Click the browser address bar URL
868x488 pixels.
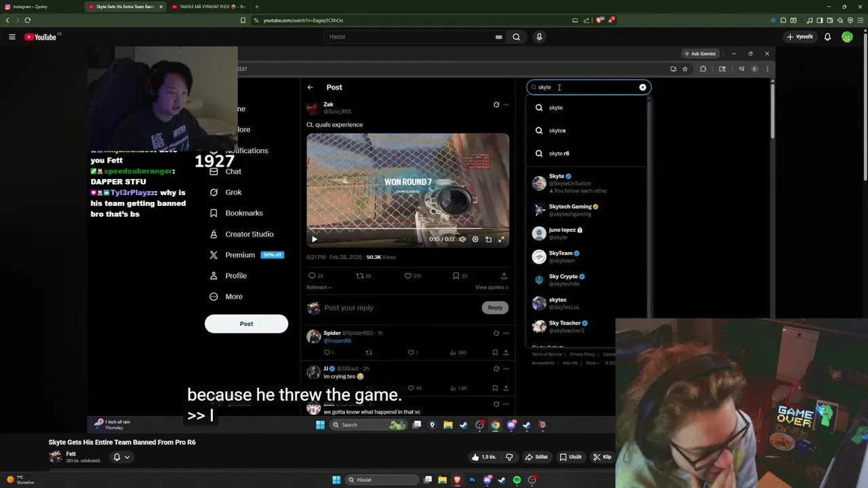[303, 20]
